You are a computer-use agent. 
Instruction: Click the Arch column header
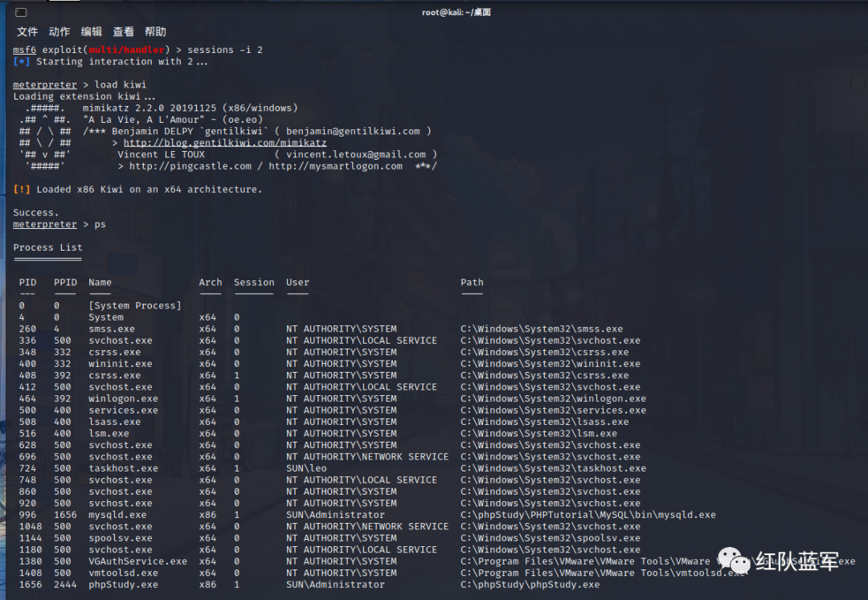point(211,282)
